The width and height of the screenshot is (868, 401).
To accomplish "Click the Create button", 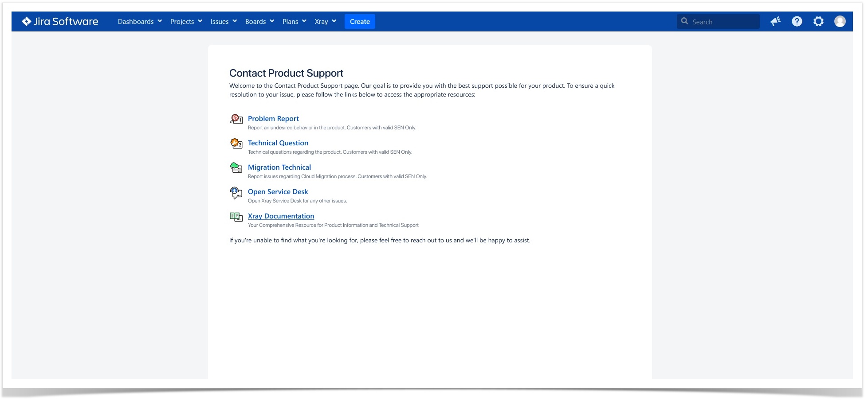I will [360, 21].
